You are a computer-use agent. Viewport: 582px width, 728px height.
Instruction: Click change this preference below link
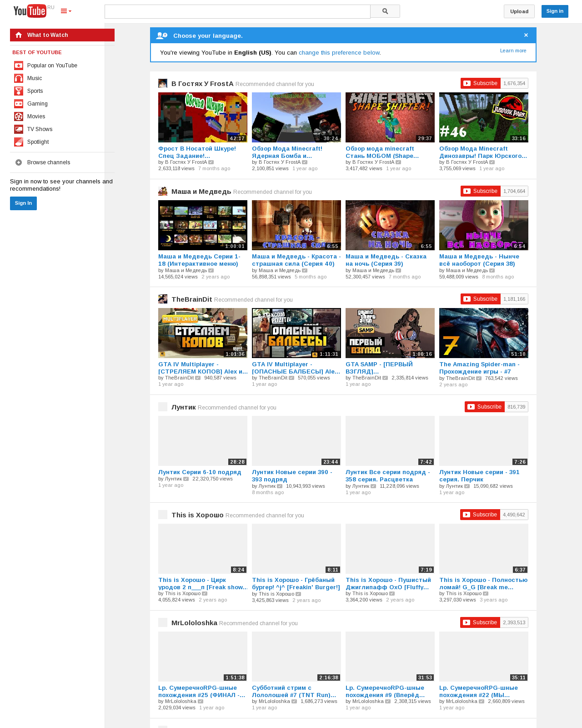339,53
